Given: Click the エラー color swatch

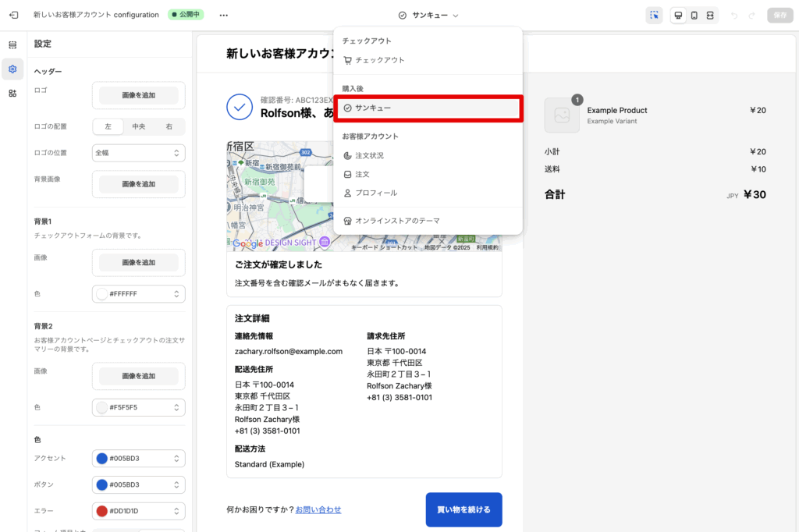Looking at the screenshot, I should coord(102,511).
